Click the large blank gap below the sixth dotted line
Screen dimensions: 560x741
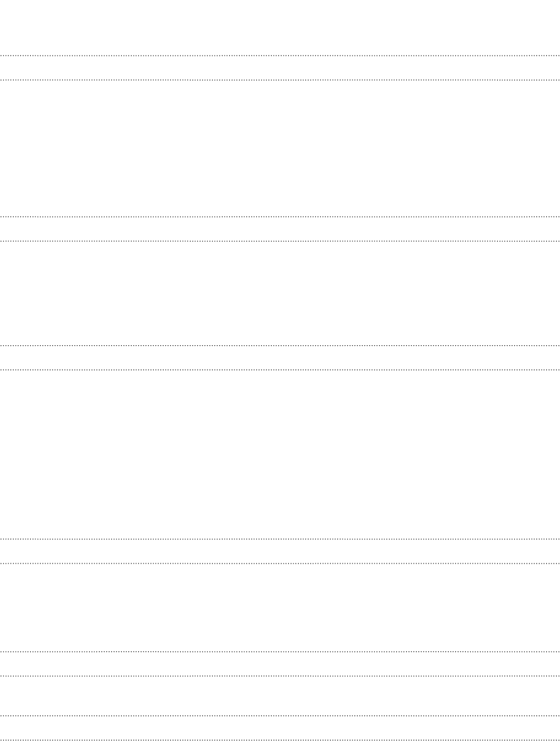(x=280, y=455)
